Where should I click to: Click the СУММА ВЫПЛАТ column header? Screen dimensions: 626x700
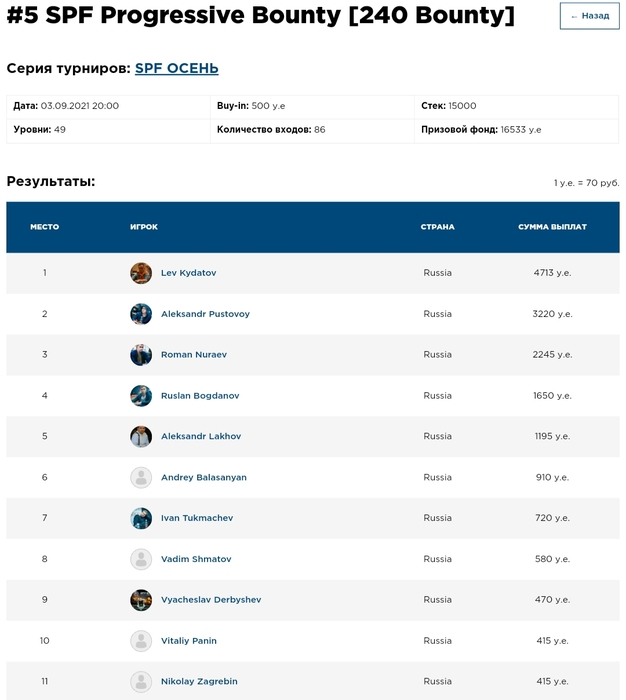pyautogui.click(x=552, y=227)
